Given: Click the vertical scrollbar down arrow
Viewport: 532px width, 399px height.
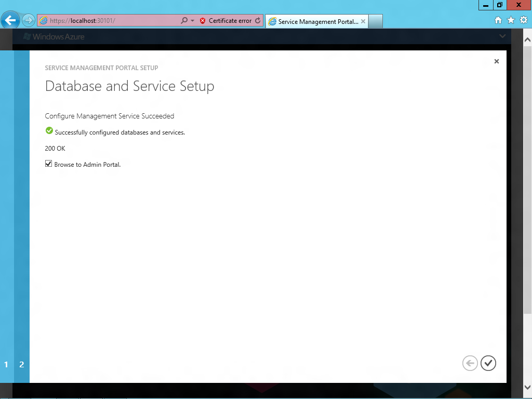Looking at the screenshot, I should tap(527, 387).
